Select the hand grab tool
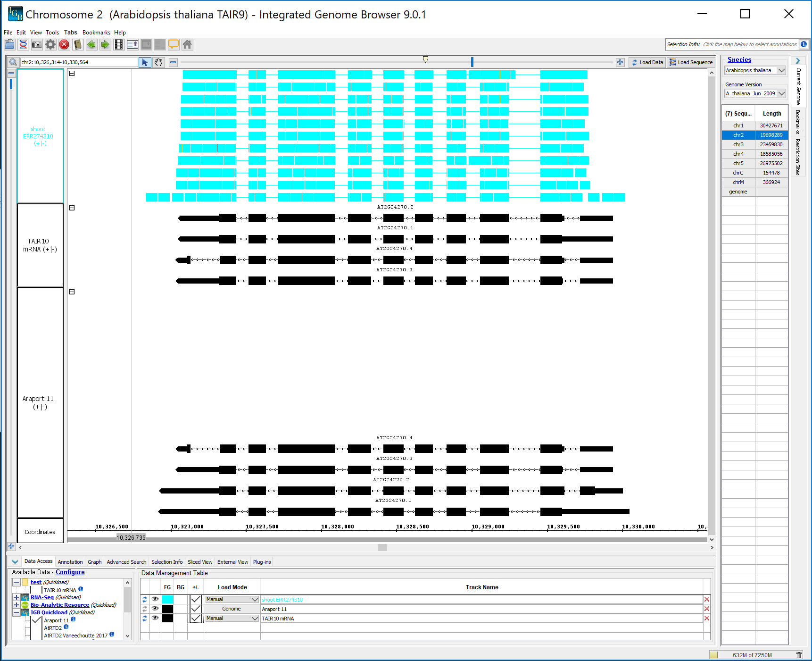 [159, 62]
